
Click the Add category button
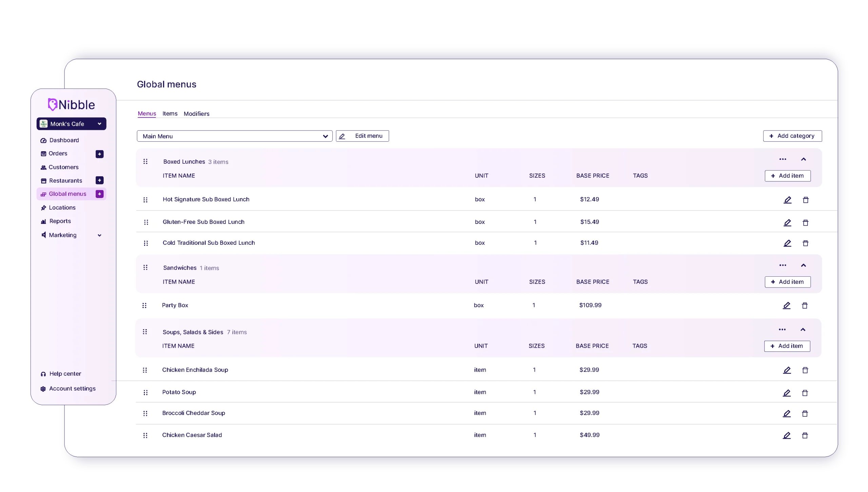(792, 136)
